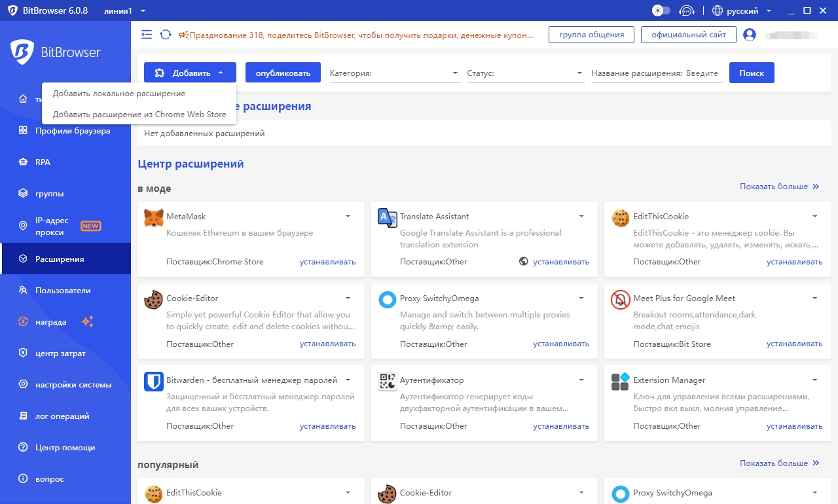Toggle the light/dark theme switch

click(x=661, y=10)
